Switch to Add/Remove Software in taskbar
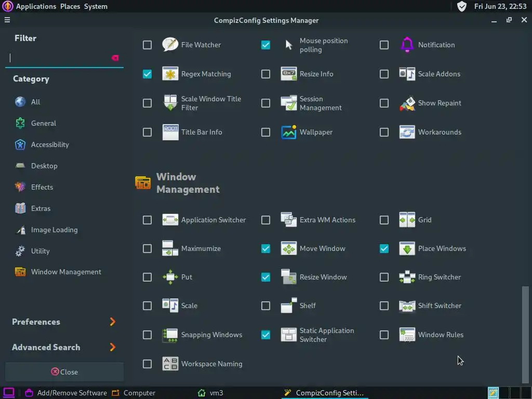This screenshot has height=399, width=532. tap(66, 393)
